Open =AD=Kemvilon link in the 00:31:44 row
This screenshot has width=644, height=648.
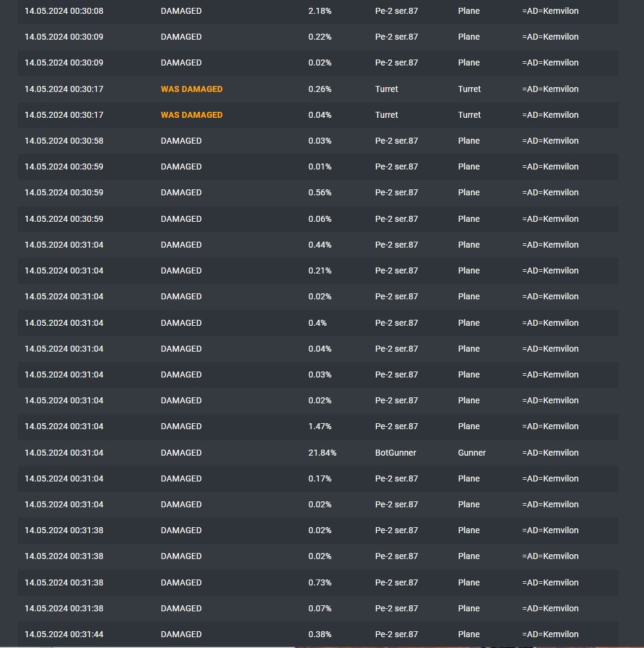[550, 634]
